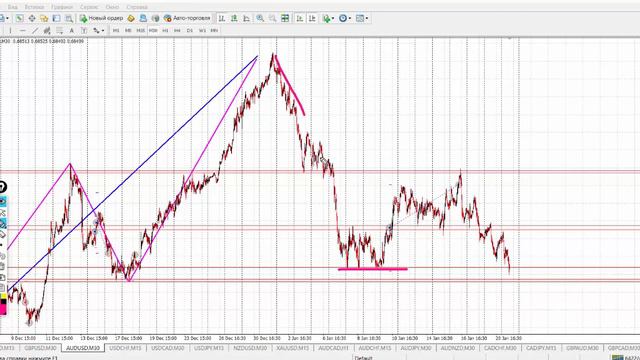Pick the yellow color swatch
Image resolution: width=640 pixels, height=360 pixels.
(x=3, y=296)
